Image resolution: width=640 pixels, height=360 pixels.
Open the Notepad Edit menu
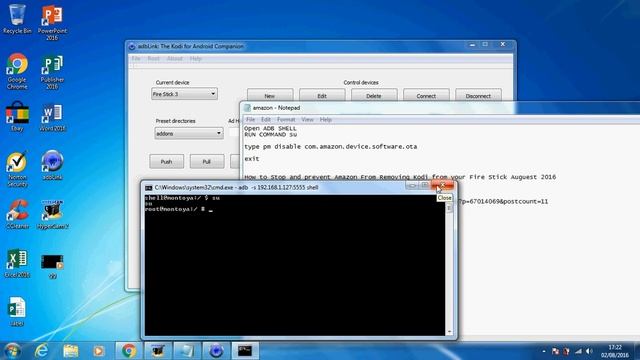(266, 120)
